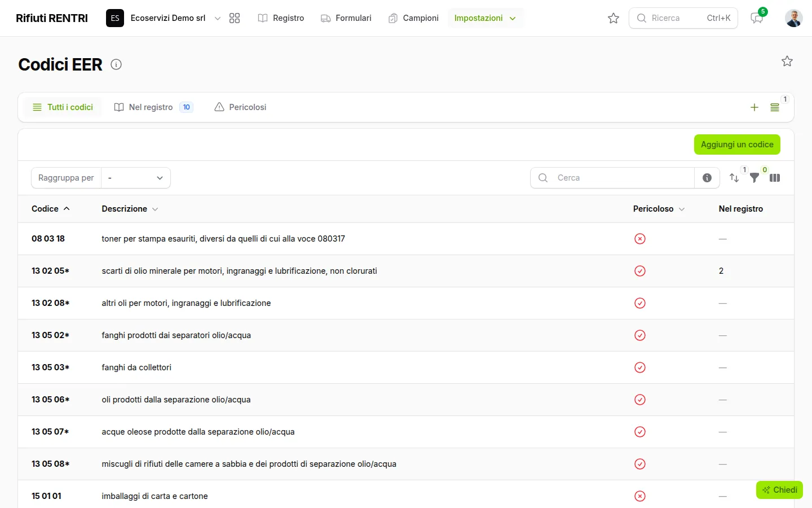Open user avatar profile menu
The height and width of the screenshot is (508, 812).
pyautogui.click(x=794, y=18)
